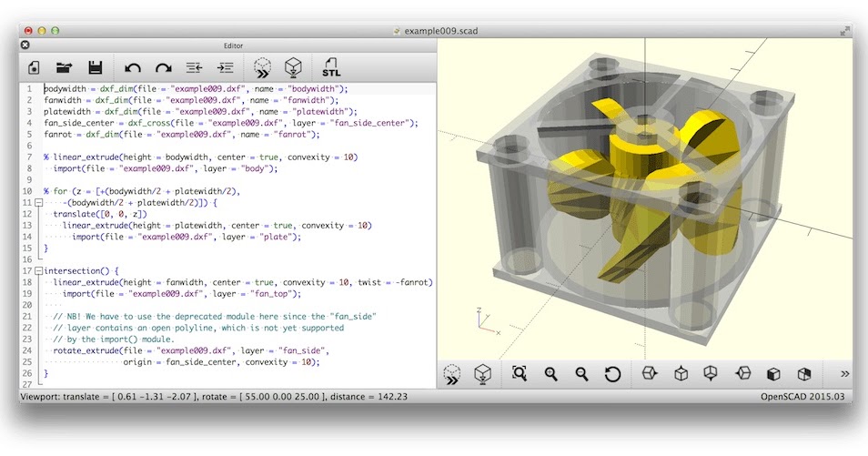The image size is (868, 456).
Task: Zoom in on the 3D view
Action: pyautogui.click(x=550, y=374)
